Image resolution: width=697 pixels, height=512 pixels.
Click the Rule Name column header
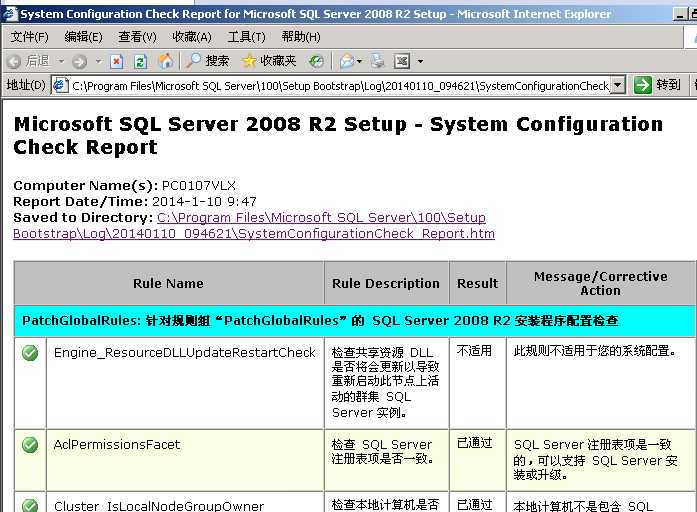coord(168,283)
